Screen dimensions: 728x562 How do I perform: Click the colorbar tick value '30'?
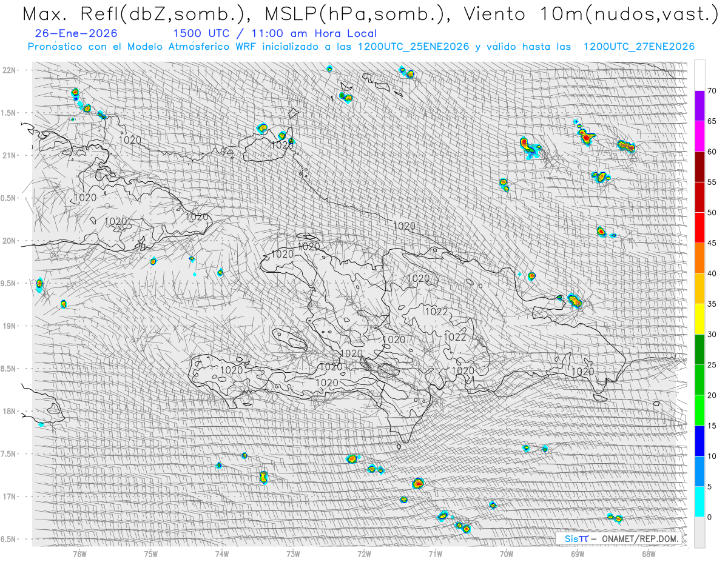712,335
